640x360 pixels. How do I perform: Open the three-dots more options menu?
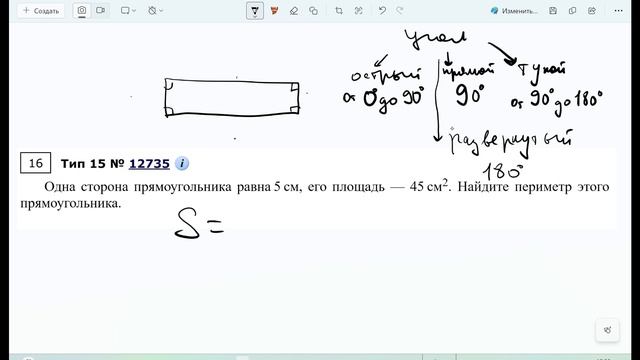point(618,11)
